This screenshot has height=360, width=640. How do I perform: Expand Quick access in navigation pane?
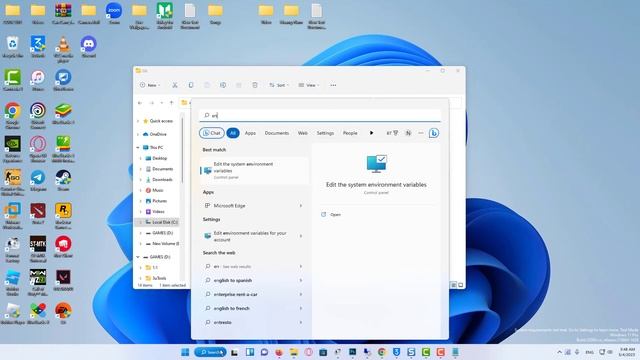138,121
